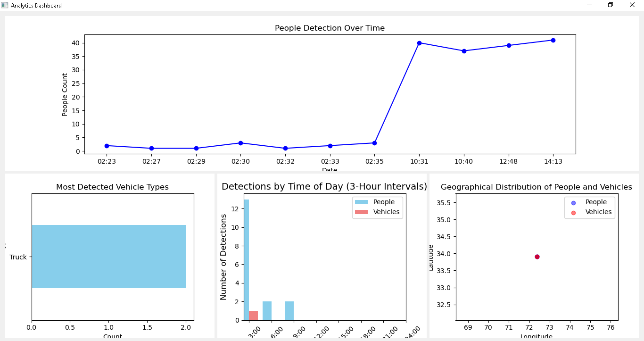Click the Analytics Dashboard app icon in title bar
The image size is (644, 341).
pyautogui.click(x=5, y=5)
